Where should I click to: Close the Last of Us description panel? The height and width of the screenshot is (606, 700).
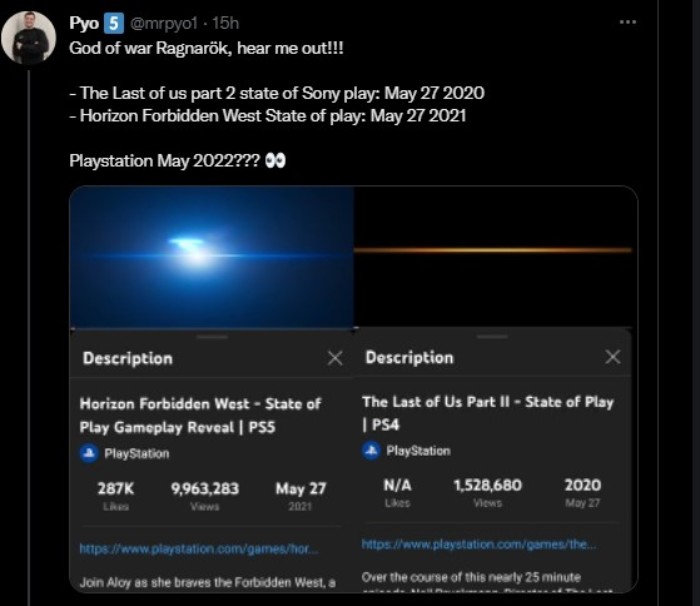(x=613, y=357)
